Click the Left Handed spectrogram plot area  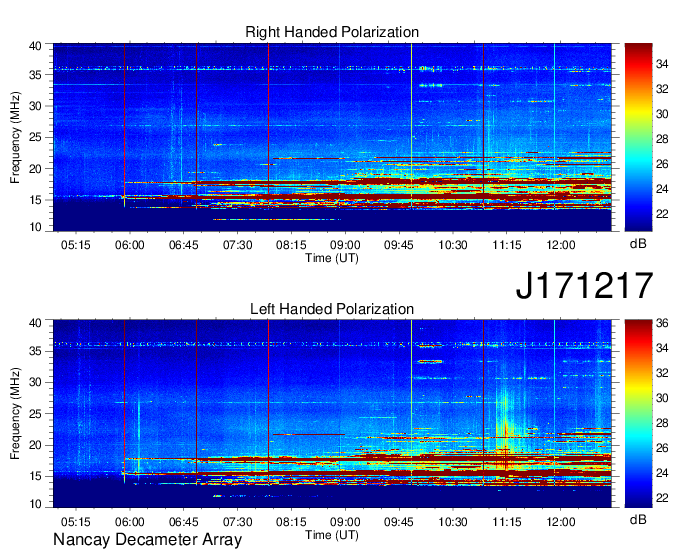332,414
